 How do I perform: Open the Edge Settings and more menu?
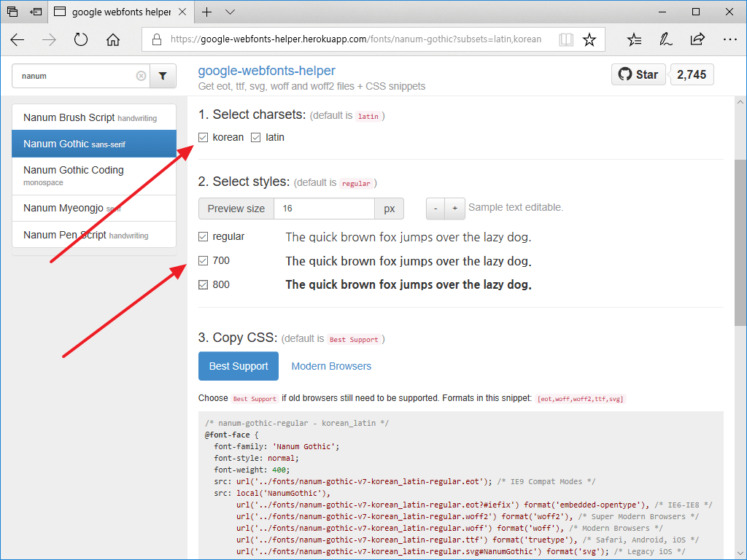[729, 39]
